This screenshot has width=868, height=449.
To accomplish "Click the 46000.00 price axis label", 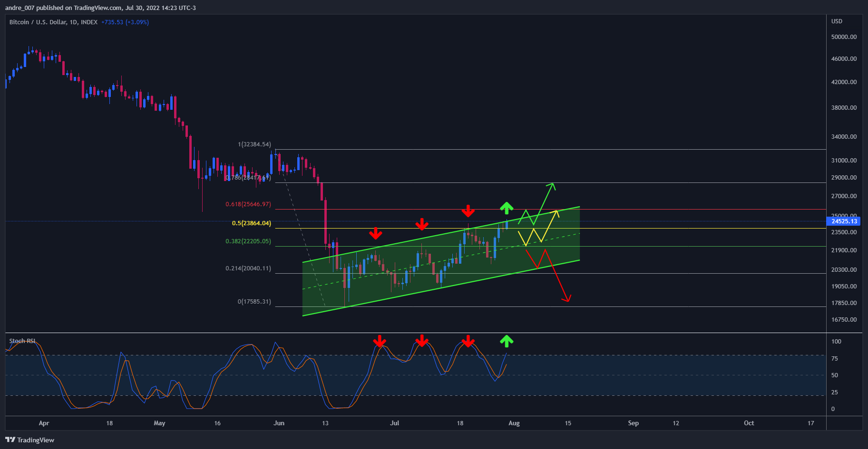I will [x=844, y=59].
